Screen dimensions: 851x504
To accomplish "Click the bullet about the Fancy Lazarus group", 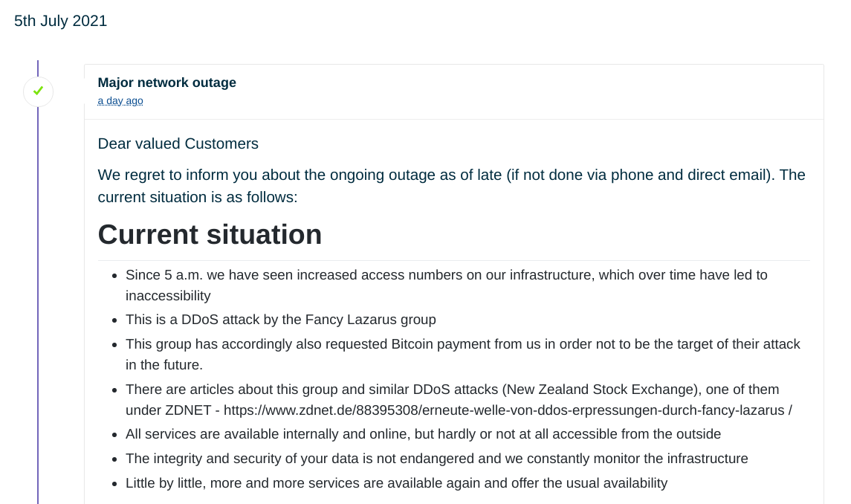I will pyautogui.click(x=281, y=320).
